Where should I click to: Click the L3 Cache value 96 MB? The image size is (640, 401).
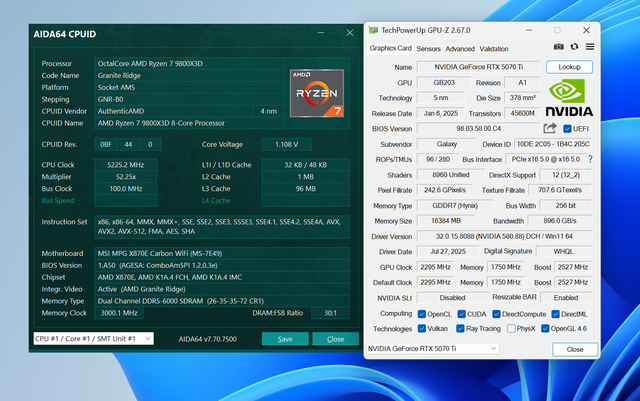pos(306,189)
